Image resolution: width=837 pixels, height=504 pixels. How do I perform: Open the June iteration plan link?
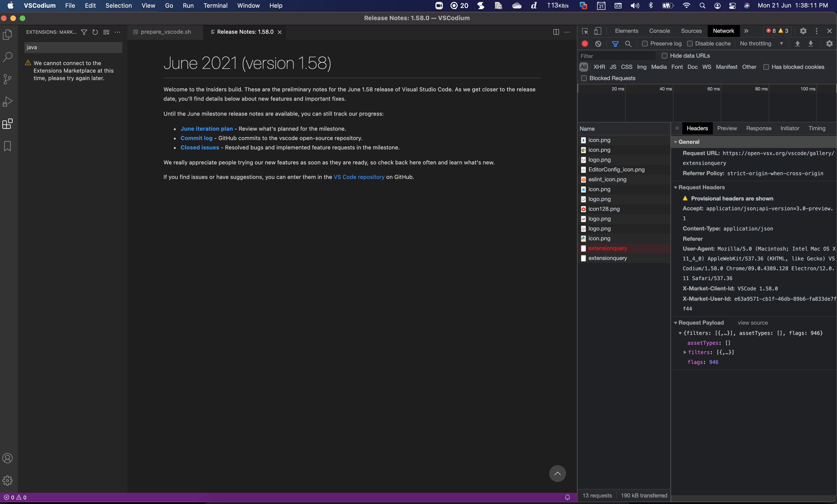[x=206, y=128]
